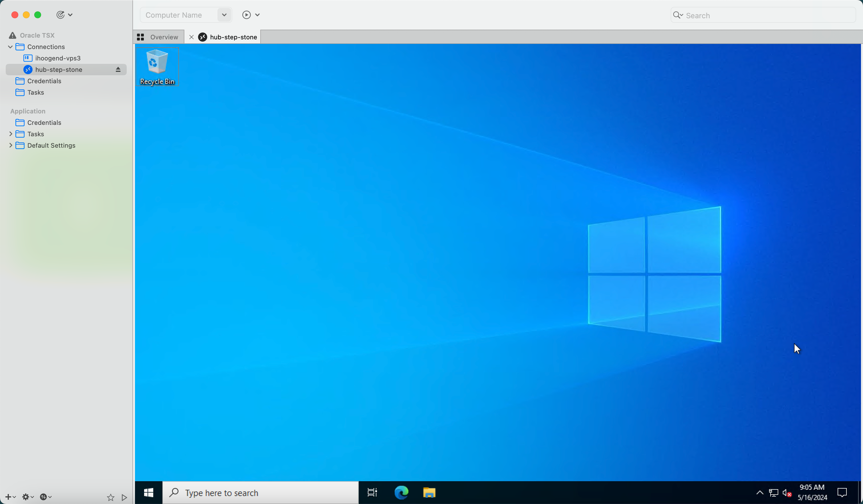Launch Microsoft Edge from the taskbar
This screenshot has width=863, height=504.
[401, 492]
